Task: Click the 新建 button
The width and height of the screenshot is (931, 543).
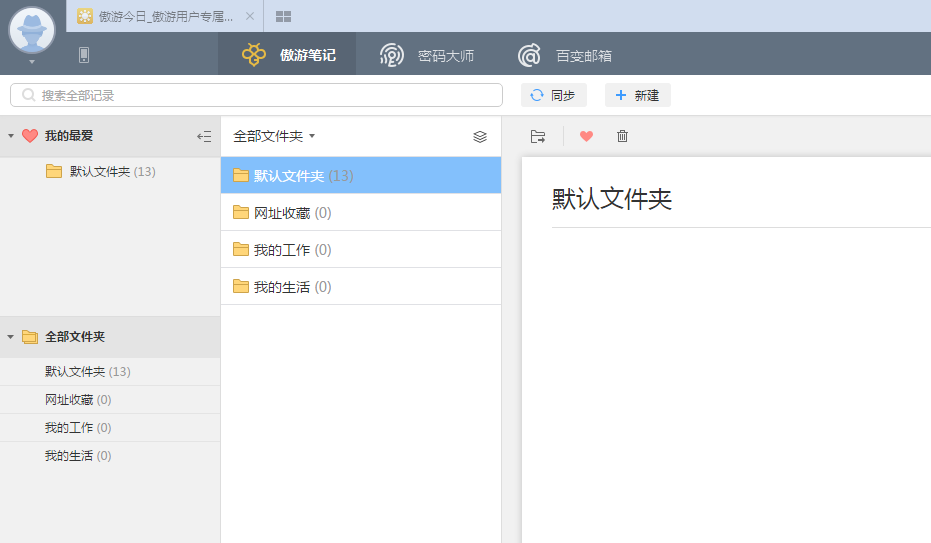Action: click(x=637, y=95)
